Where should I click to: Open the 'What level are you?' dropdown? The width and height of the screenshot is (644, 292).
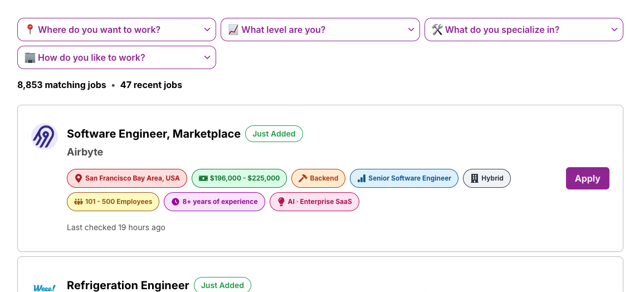point(320,30)
